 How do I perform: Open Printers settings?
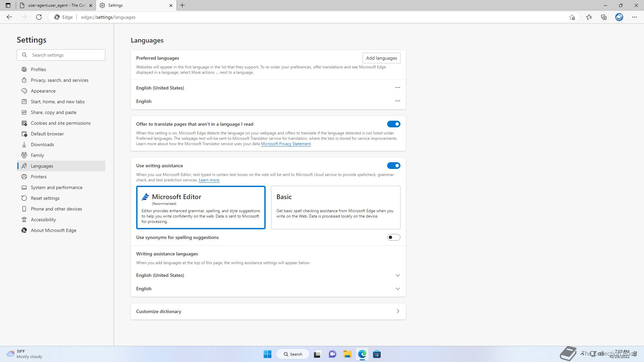(x=61, y=177)
